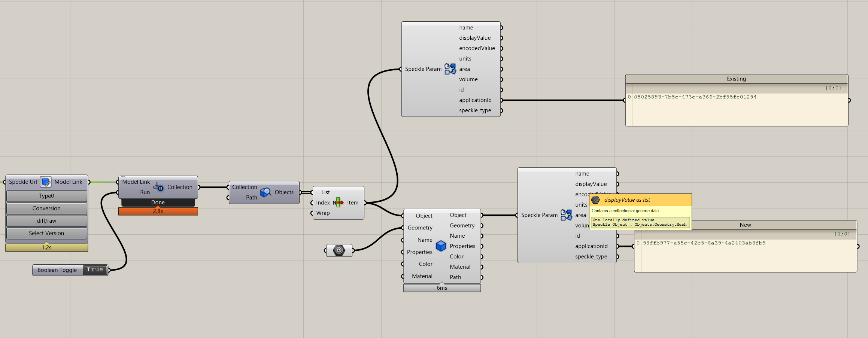Click the Index input on List Item
Image resolution: width=868 pixels, height=338 pixels.
pyautogui.click(x=323, y=203)
